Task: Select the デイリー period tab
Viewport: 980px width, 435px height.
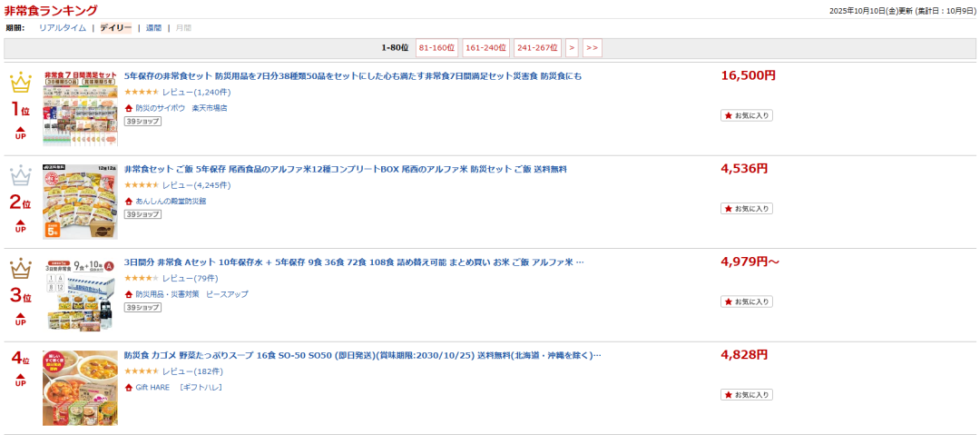Action: (x=115, y=28)
